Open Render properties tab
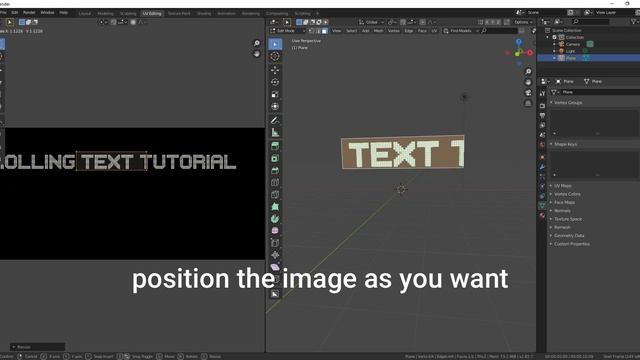640x360 pixels. [x=542, y=106]
